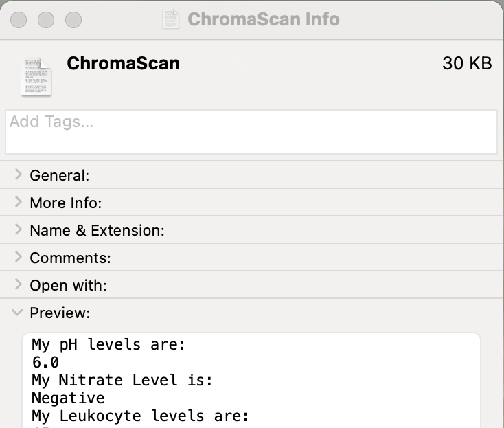504x428 pixels.
Task: Click the ChromaScan file name text
Action: click(x=123, y=64)
